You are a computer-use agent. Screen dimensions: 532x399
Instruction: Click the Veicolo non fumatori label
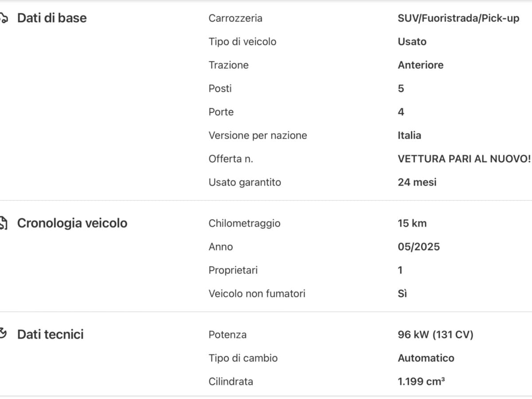pos(257,293)
